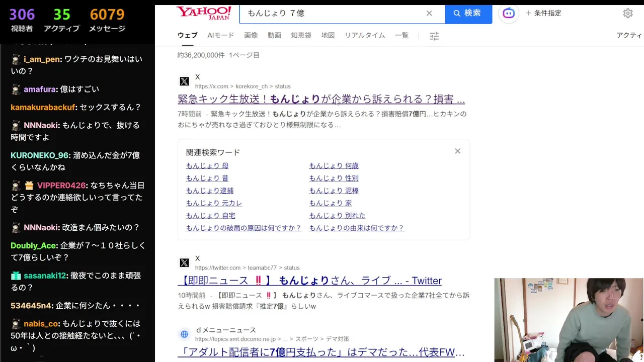Click x.com korekore_ch URL breadcrumb
The image size is (644, 362).
[x=243, y=86]
